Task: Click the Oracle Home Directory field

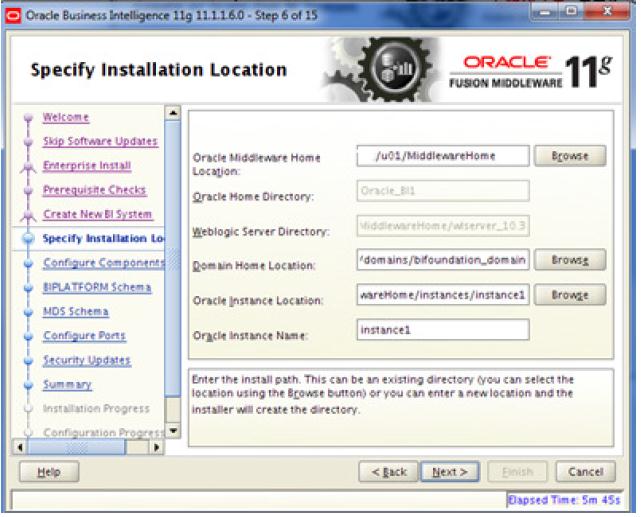Action: coord(443,191)
